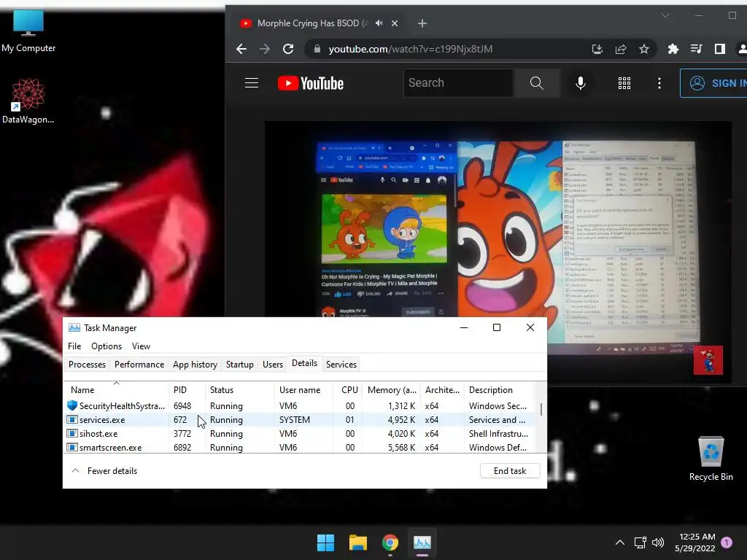Open Task Manager File menu

74,346
